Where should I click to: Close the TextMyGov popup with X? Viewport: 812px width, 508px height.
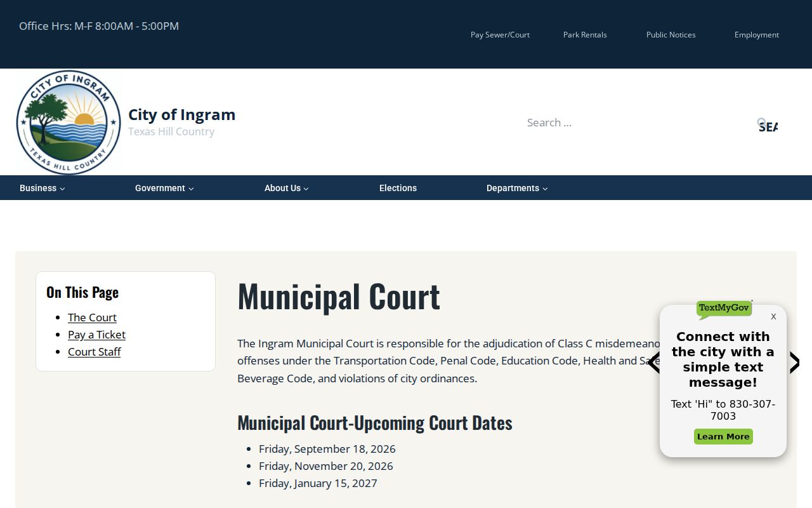point(773,316)
